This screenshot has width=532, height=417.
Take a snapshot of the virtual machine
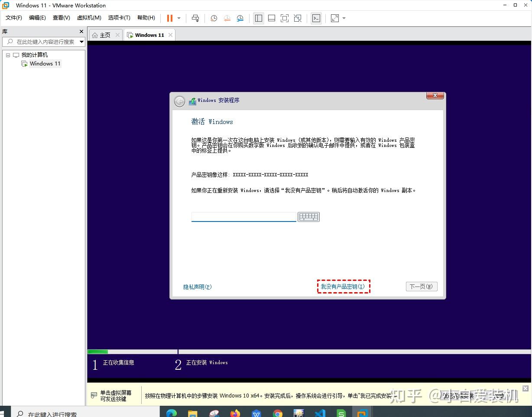click(213, 18)
